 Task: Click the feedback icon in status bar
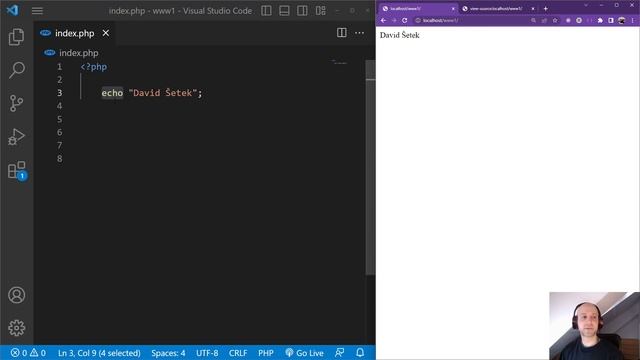coord(339,353)
